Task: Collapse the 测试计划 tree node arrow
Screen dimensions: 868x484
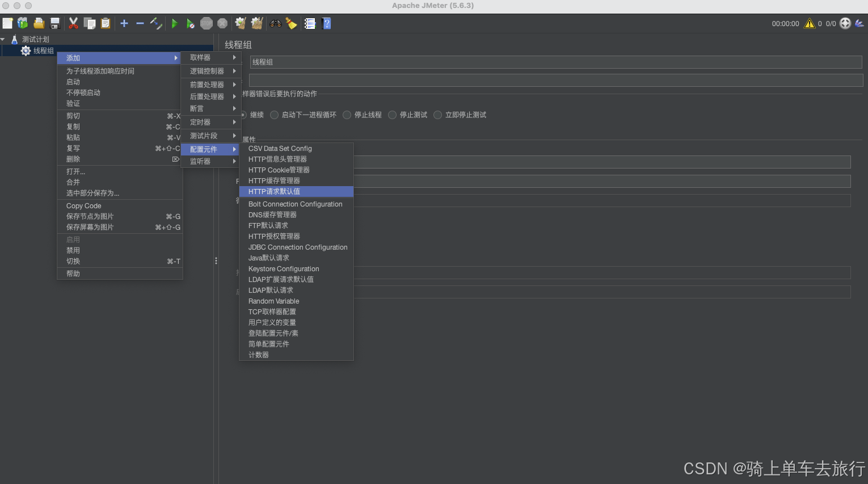Action: [x=3, y=39]
